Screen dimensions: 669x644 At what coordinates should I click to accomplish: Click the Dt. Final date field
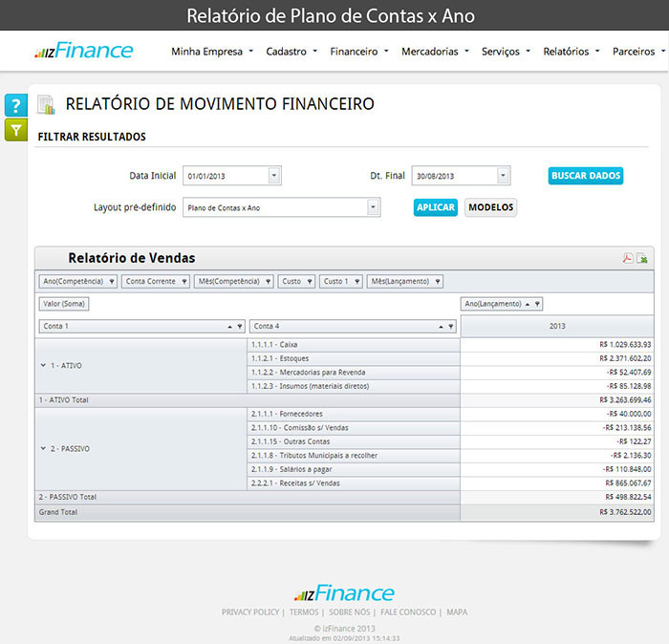(461, 175)
